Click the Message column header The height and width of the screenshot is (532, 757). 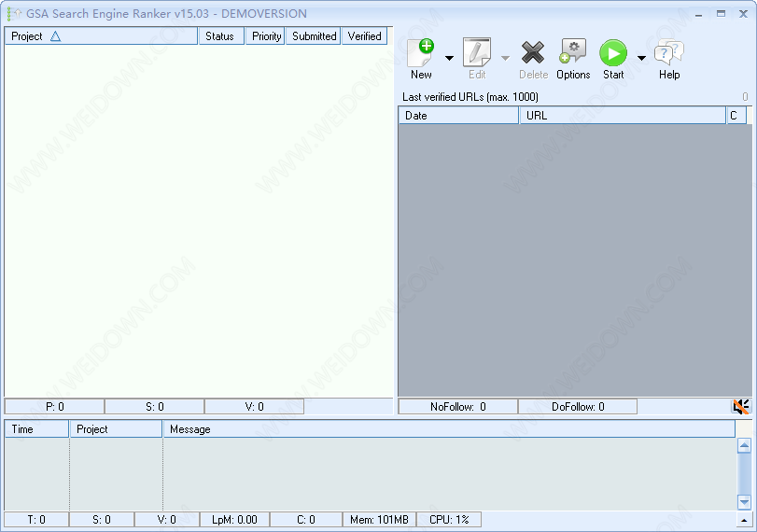(x=449, y=429)
